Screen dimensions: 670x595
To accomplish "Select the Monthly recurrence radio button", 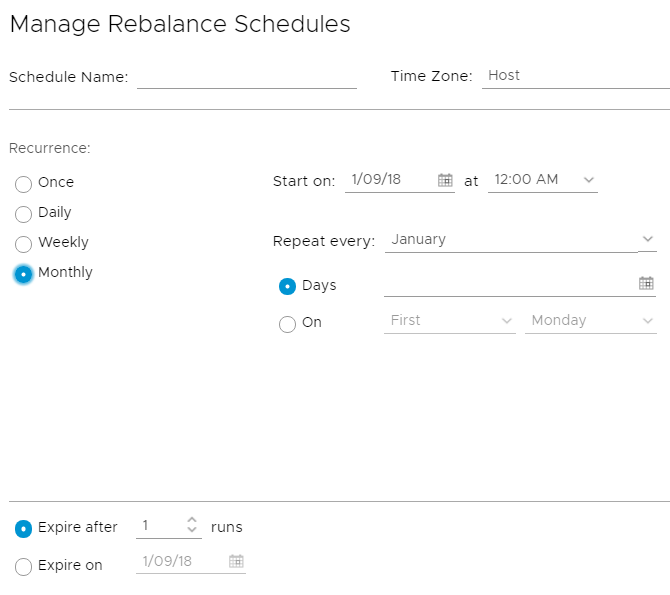I will pos(23,274).
